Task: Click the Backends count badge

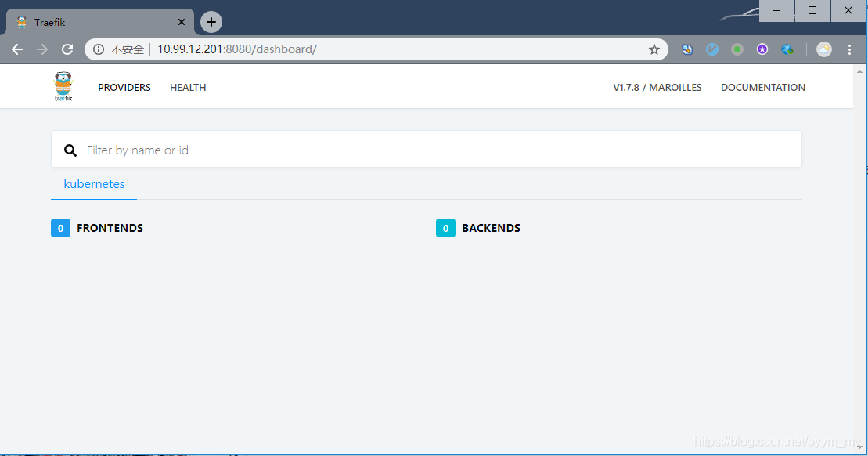Action: pos(445,228)
